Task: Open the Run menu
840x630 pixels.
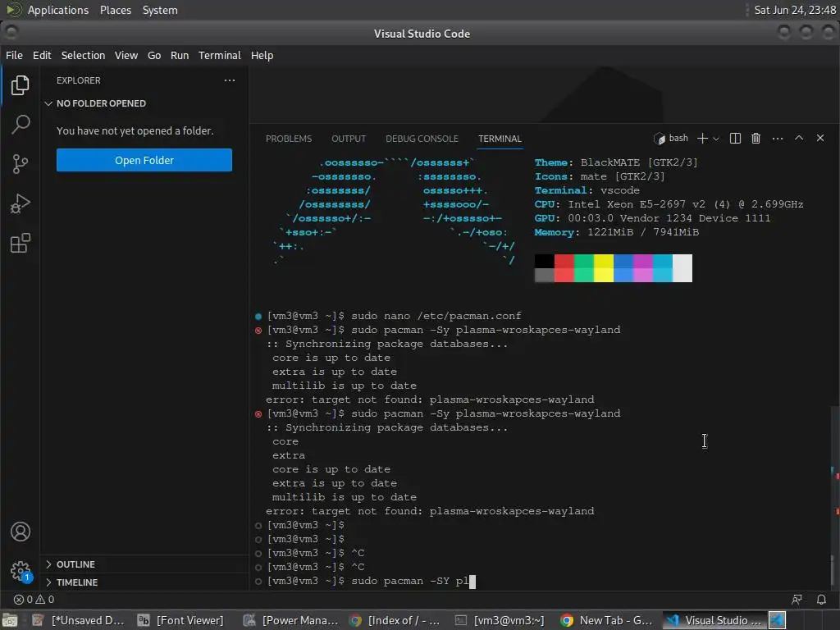Action: [180, 55]
